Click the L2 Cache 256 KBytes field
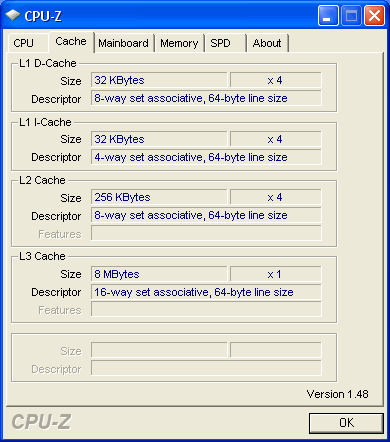The image size is (390, 442). (159, 197)
